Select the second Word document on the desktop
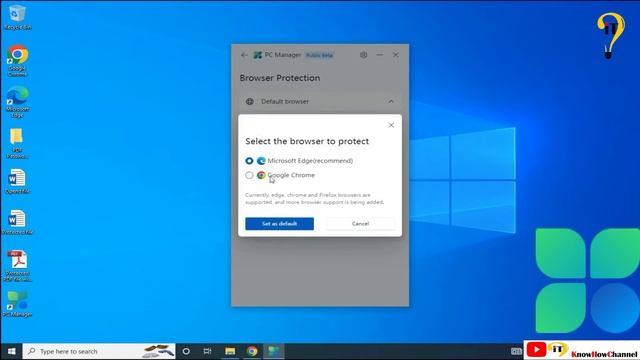This screenshot has width=640, height=360. pos(17,222)
